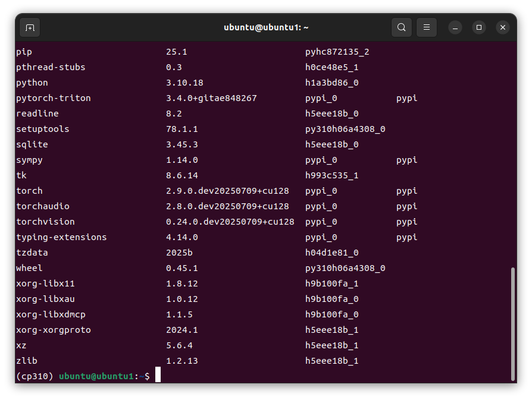Minimize the terminal window
This screenshot has height=400, width=532.
click(455, 27)
